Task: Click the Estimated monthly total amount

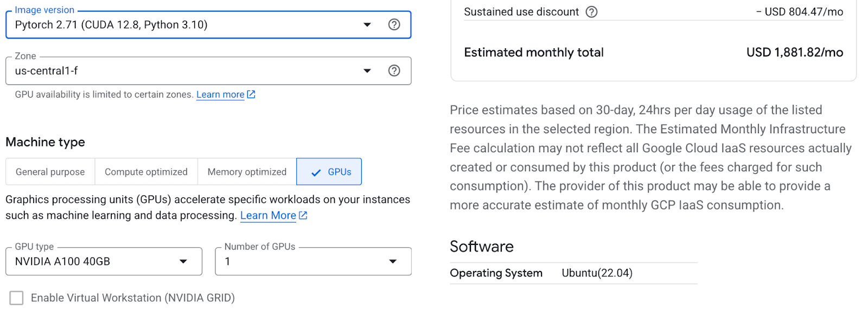Action: coord(794,53)
